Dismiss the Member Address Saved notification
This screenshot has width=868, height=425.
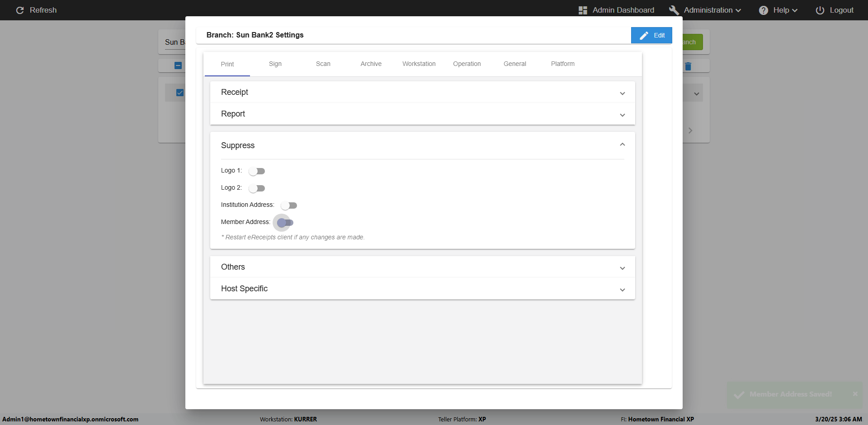coord(855,394)
